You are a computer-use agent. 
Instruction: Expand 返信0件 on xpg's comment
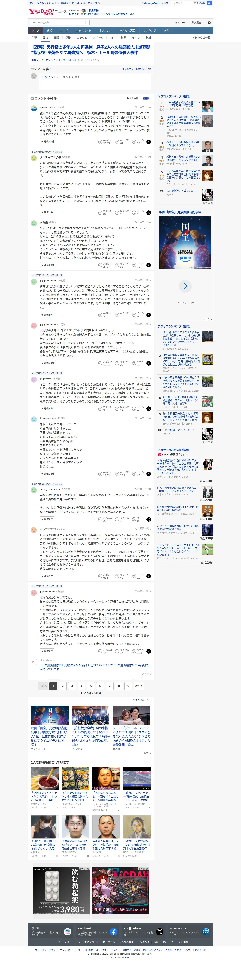pos(47,315)
